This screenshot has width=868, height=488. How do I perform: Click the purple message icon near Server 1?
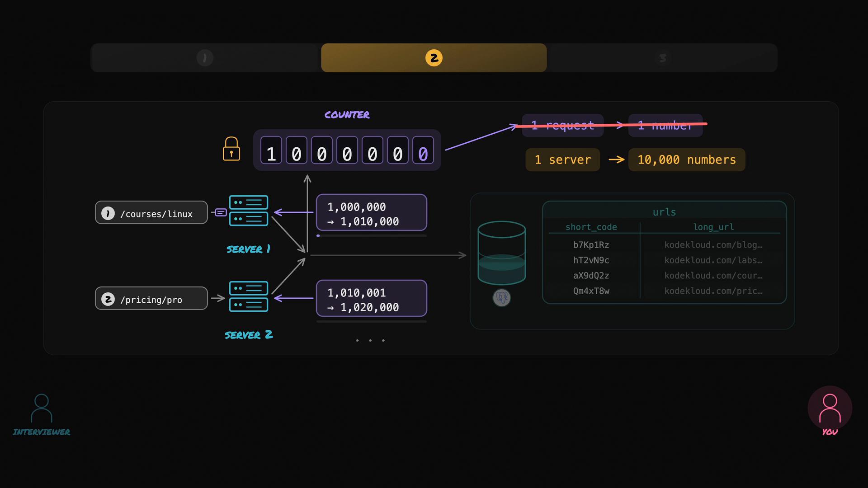coord(221,212)
